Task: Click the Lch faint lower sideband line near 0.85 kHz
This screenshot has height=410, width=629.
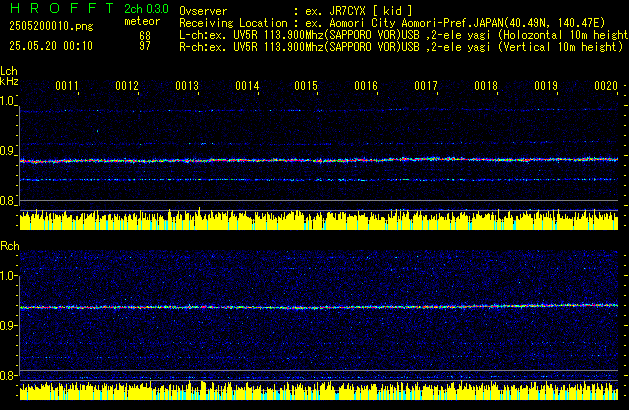Action: coord(319,180)
